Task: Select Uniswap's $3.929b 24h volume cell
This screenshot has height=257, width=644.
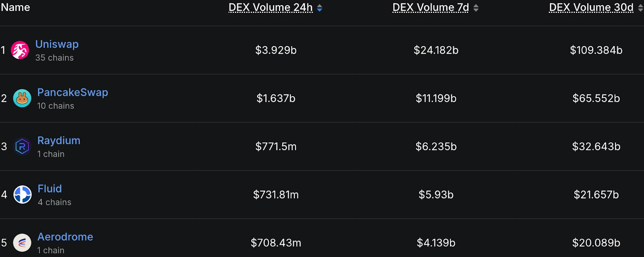Action: pos(276,50)
